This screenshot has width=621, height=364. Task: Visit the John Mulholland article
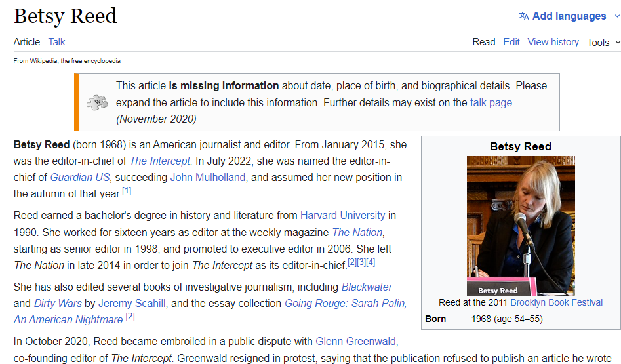pos(208,177)
